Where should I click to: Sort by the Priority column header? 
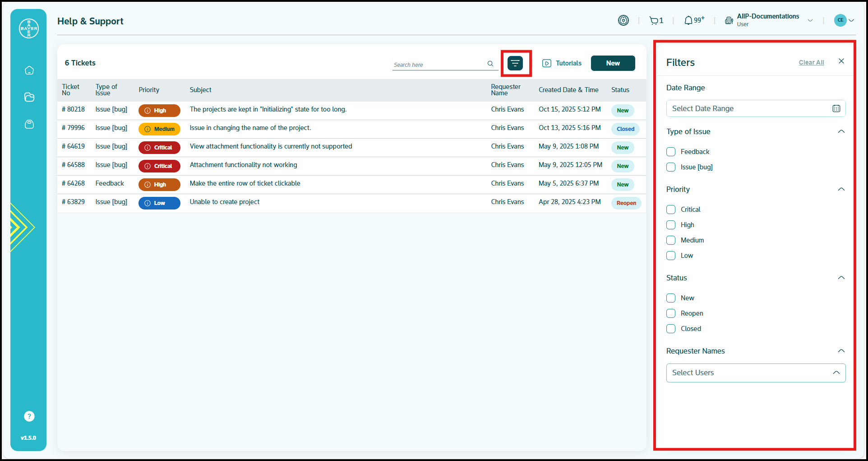[x=149, y=90]
